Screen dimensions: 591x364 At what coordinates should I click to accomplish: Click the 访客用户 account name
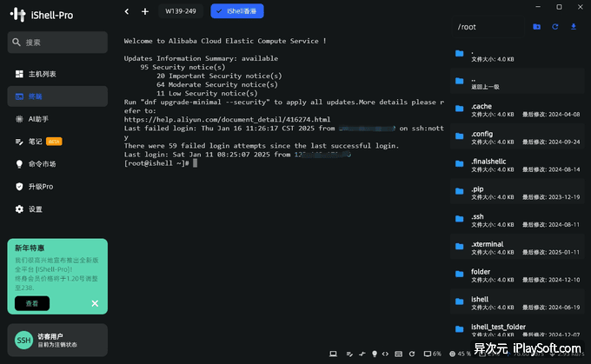coord(50,336)
